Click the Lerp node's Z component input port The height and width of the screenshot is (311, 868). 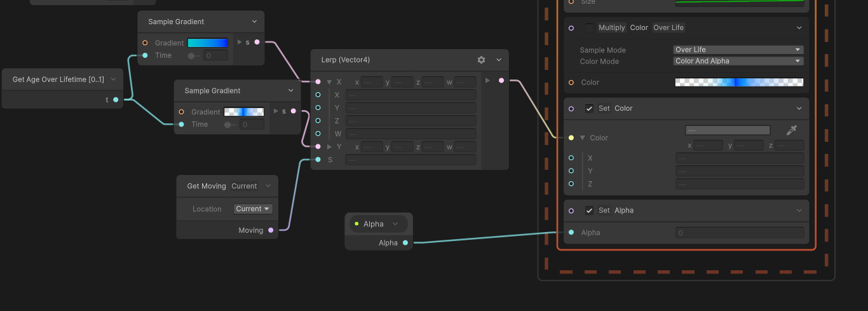[x=318, y=121]
